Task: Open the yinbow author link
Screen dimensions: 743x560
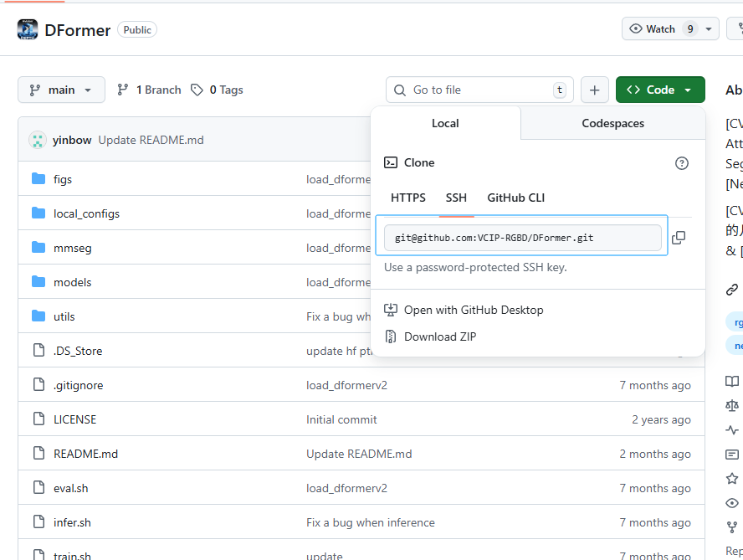Action: coord(72,140)
